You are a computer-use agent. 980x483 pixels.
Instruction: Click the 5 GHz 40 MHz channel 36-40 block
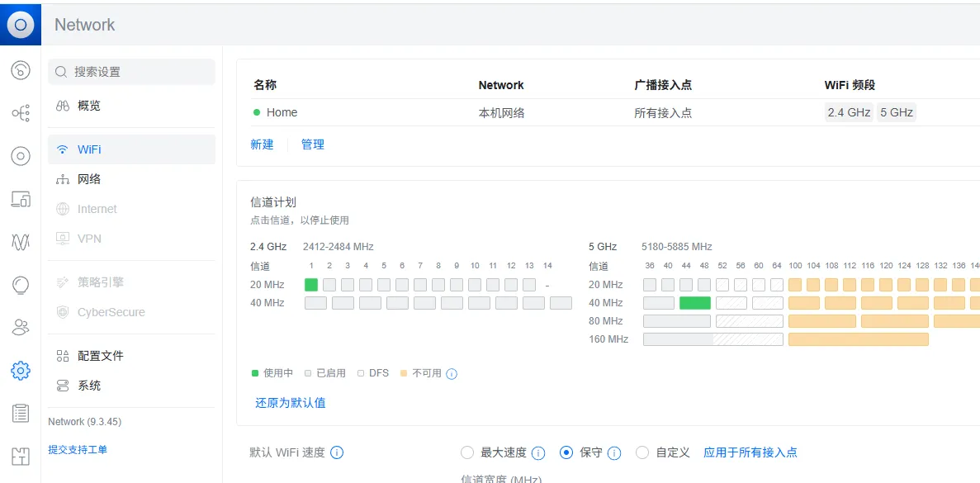[x=659, y=303]
